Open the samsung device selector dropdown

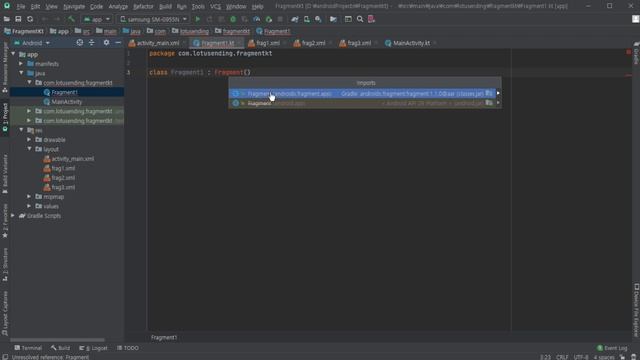pos(153,19)
